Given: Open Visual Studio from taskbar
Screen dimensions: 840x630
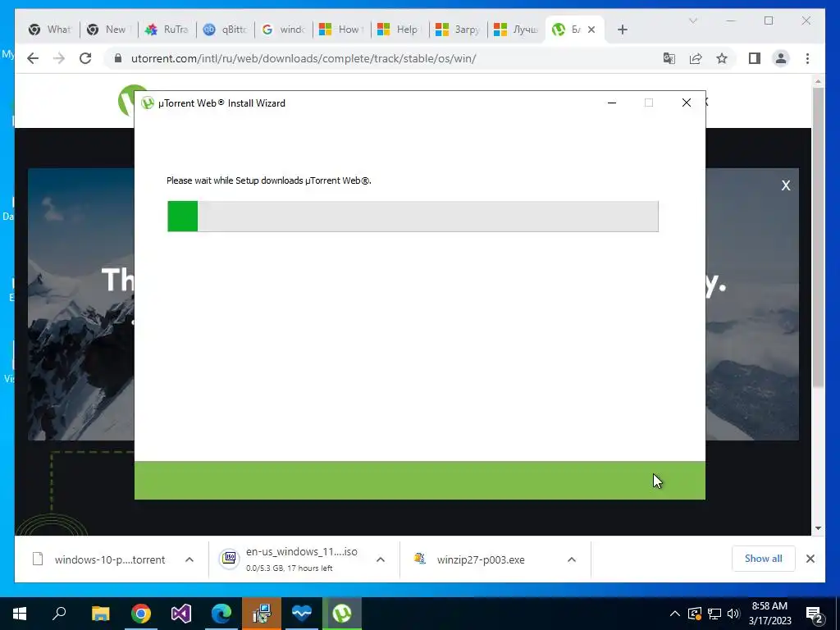Looking at the screenshot, I should (x=181, y=614).
